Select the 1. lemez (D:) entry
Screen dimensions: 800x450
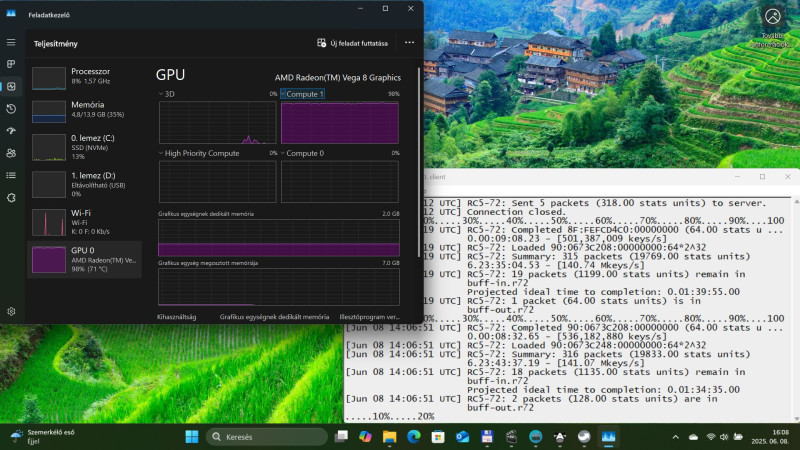click(85, 184)
